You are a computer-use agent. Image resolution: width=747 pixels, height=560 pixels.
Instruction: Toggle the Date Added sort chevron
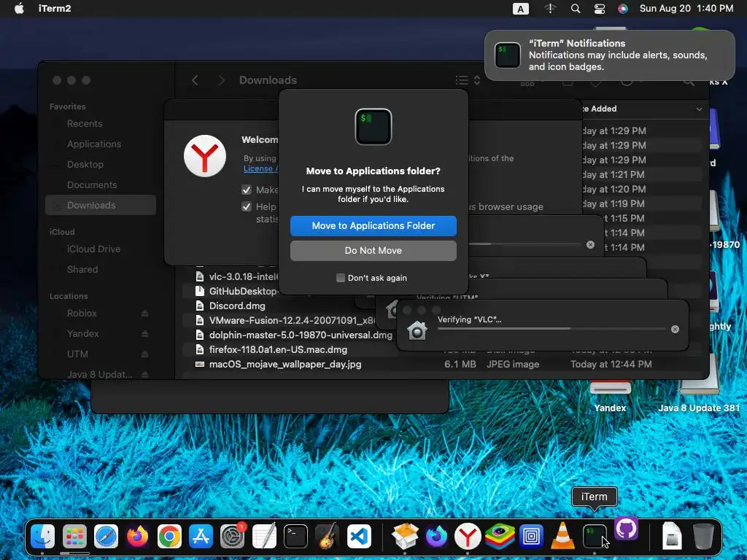[699, 109]
